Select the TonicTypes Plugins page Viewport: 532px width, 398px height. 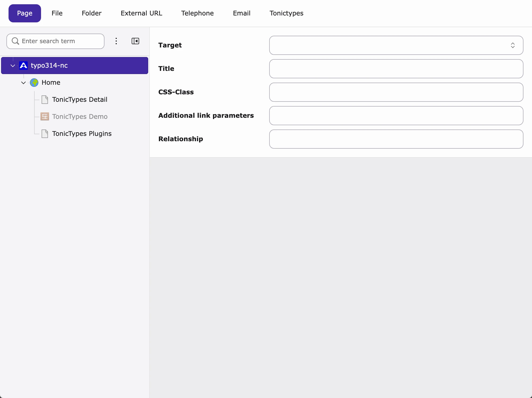click(82, 134)
